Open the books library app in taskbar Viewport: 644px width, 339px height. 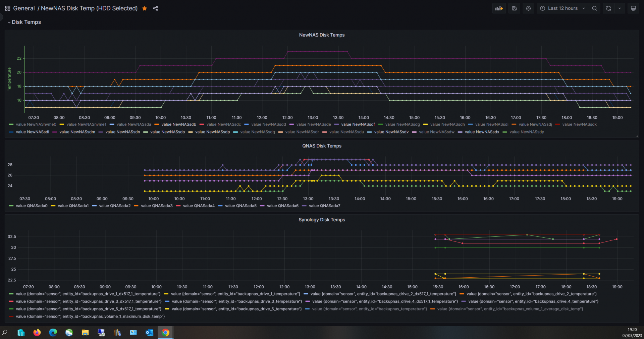117,333
